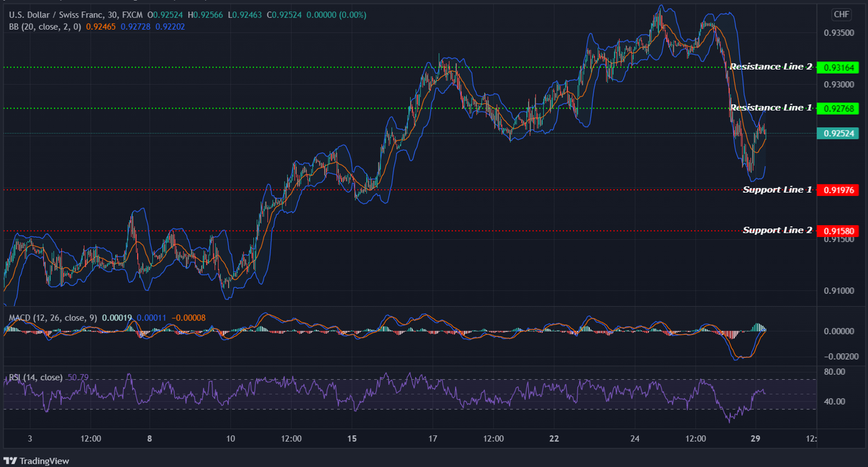Click the BB orange value 0.92465
Screen dimensions: 868x467
[x=101, y=26]
